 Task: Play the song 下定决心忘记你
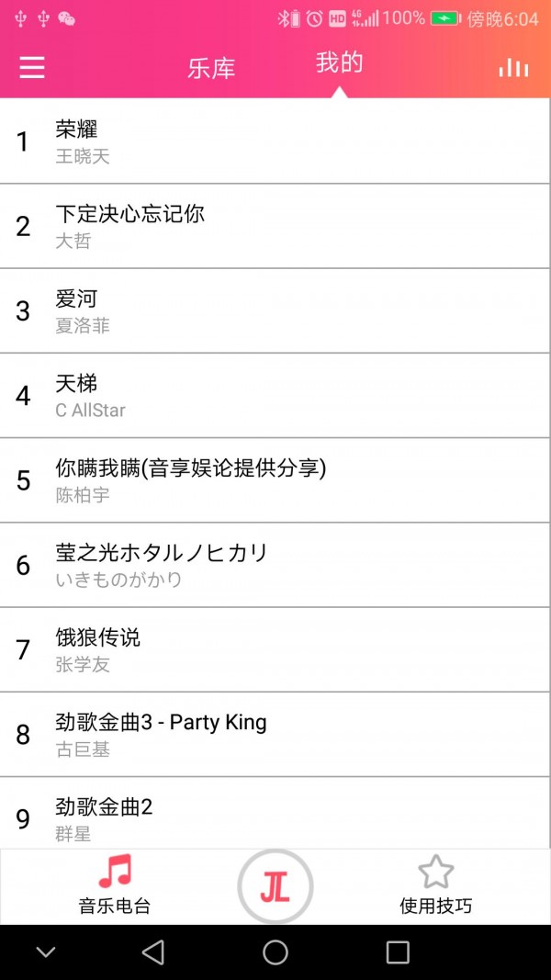point(275,226)
